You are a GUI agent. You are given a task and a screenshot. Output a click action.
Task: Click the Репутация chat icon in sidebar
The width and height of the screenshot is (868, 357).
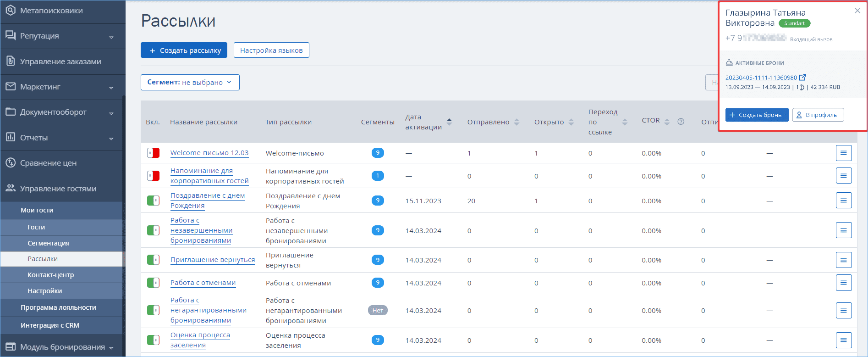(11, 35)
